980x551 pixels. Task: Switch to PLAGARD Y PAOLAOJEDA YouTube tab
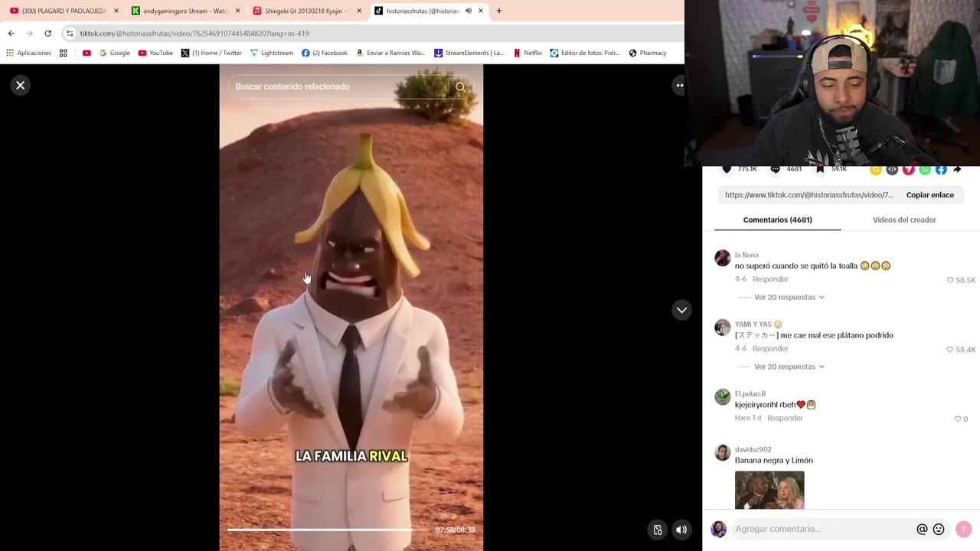64,11
